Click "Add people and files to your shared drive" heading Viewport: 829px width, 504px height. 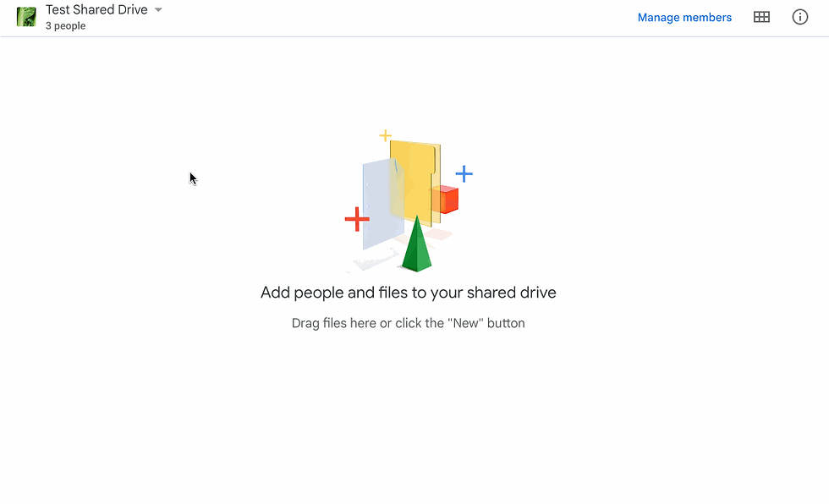pos(408,293)
